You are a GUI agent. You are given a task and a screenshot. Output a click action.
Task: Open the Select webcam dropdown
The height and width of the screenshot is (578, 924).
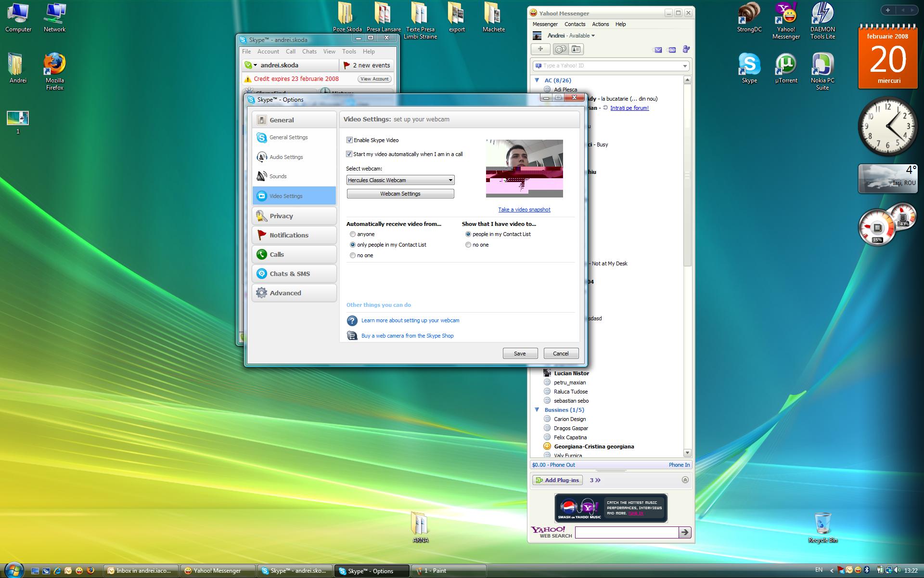[400, 180]
